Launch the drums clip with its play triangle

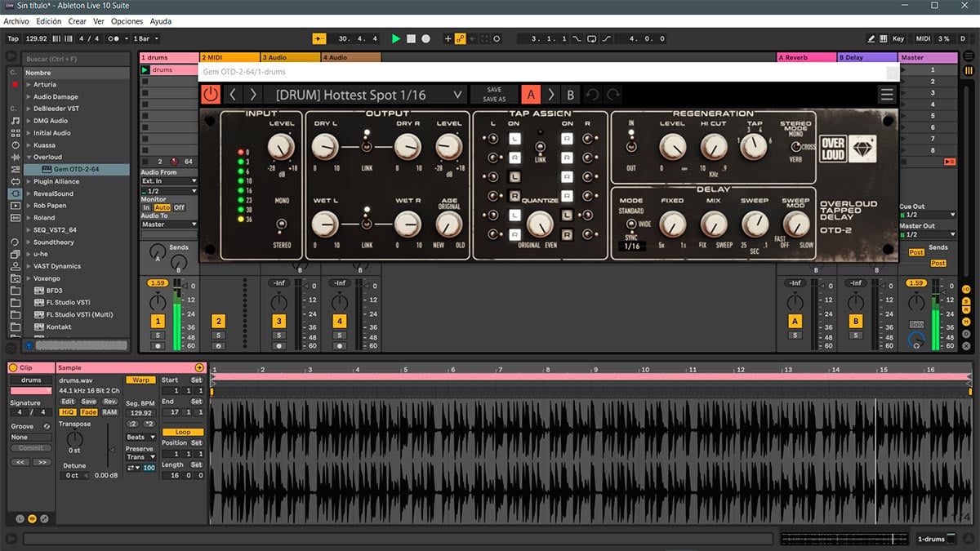pyautogui.click(x=145, y=70)
